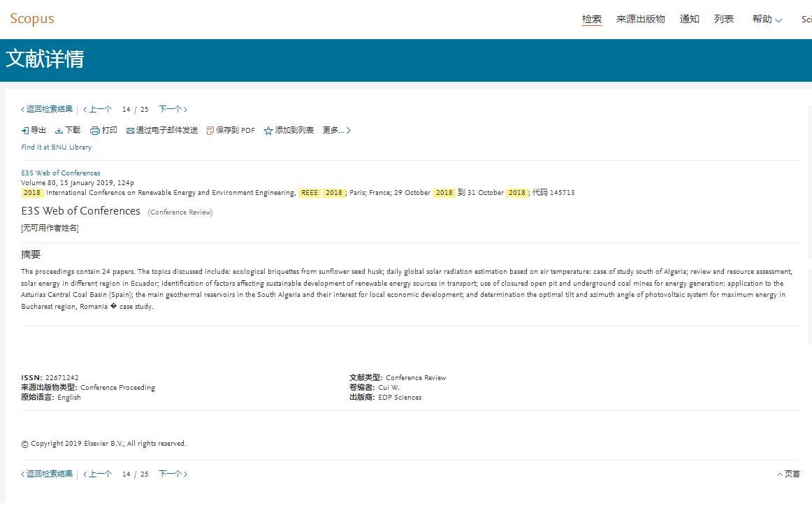
Task: Click the Find it at BNU Library link
Action: click(56, 147)
